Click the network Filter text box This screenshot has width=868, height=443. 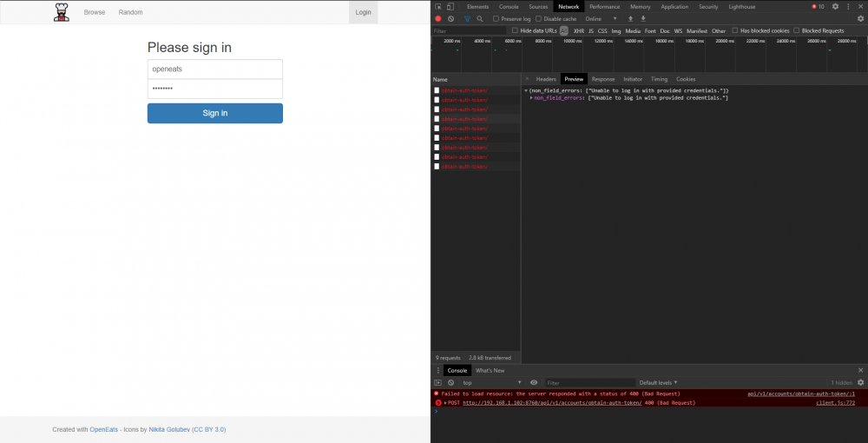[470, 31]
